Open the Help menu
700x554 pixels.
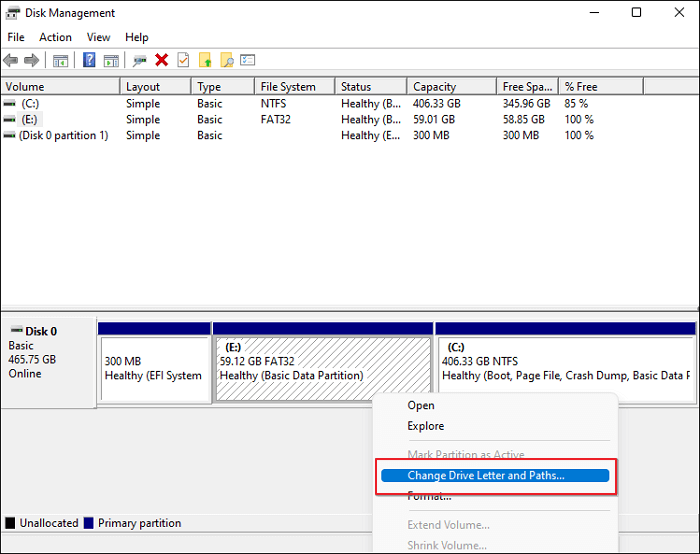click(137, 37)
